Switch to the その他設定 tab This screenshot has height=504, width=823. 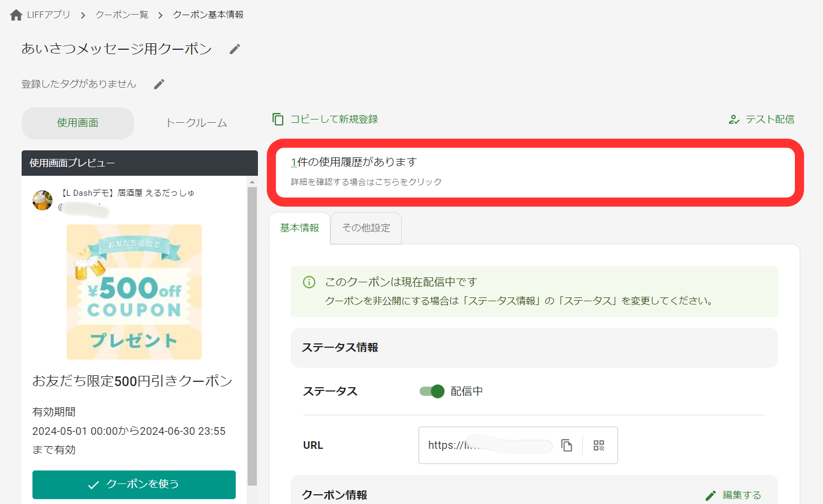366,228
